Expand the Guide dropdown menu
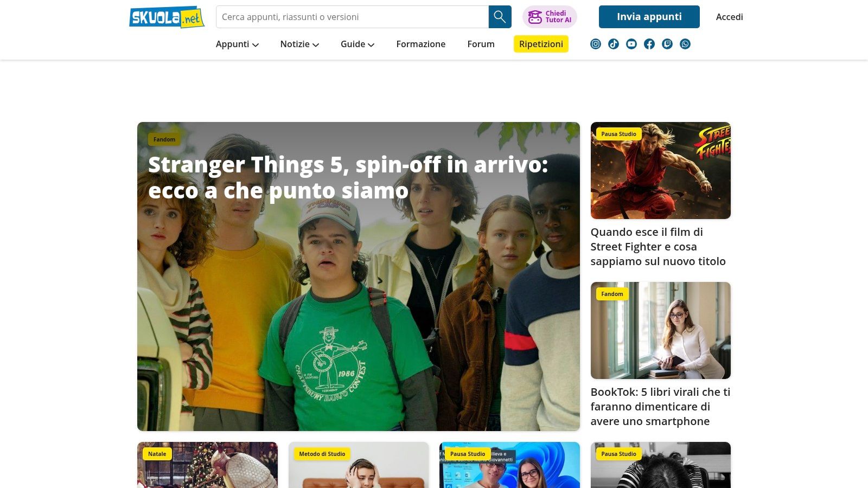The height and width of the screenshot is (488, 868). (358, 44)
